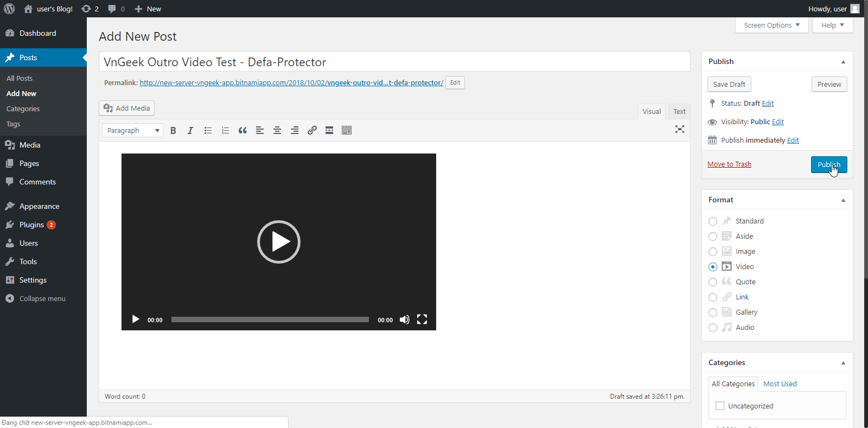Align text right
Image resolution: width=868 pixels, height=428 pixels.
point(295,130)
